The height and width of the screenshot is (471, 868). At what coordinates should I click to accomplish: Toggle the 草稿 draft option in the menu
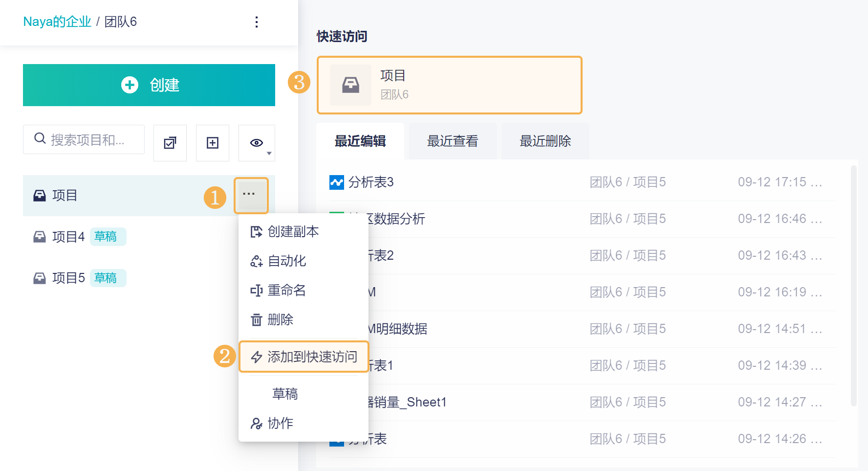(285, 394)
